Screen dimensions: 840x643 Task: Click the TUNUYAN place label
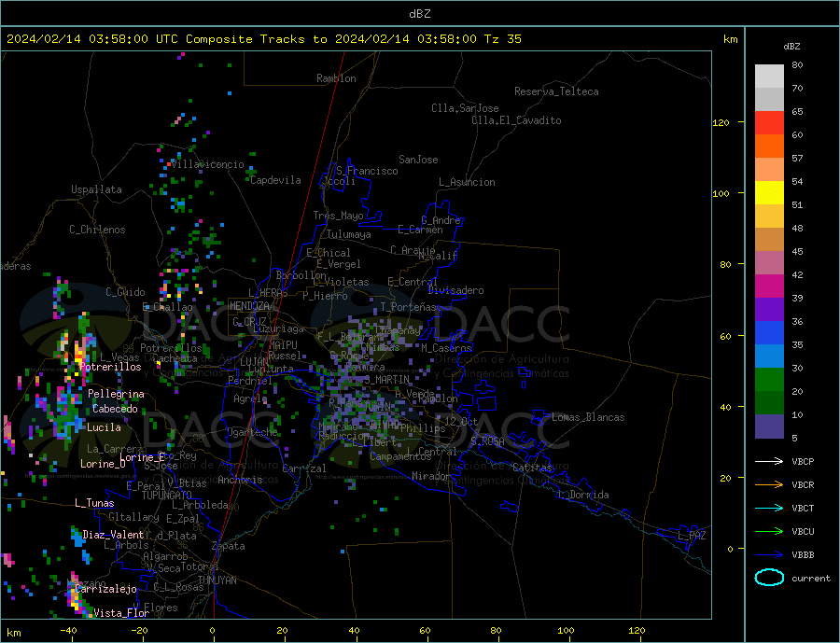coord(217,580)
